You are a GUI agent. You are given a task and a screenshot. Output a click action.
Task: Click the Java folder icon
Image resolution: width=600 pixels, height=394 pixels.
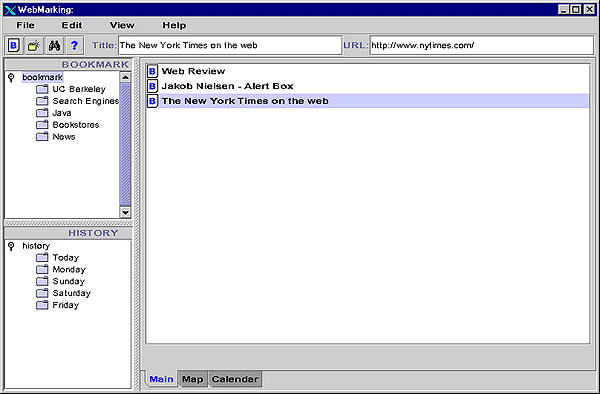42,113
